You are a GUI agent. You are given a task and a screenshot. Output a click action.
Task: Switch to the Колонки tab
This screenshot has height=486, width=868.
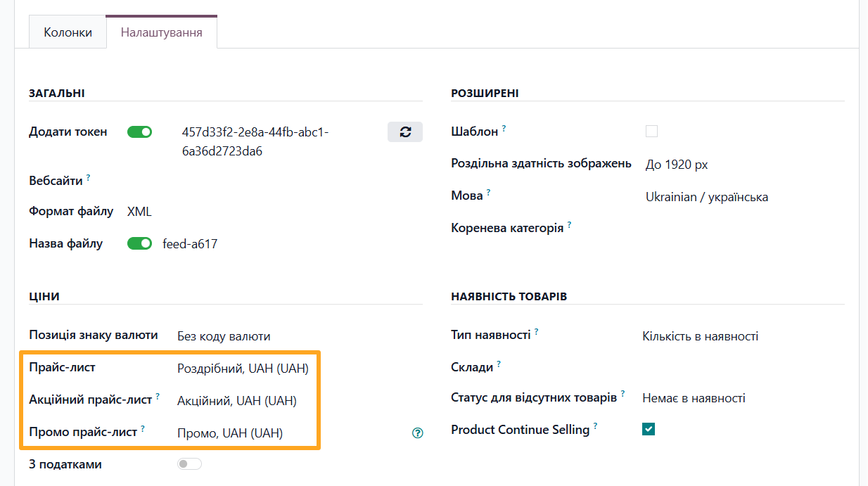(x=68, y=32)
